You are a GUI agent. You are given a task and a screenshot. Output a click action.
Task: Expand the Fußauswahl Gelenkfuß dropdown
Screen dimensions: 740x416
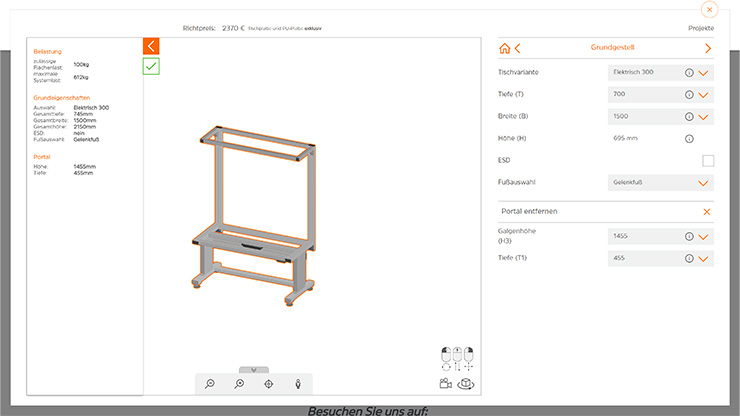[x=705, y=183]
